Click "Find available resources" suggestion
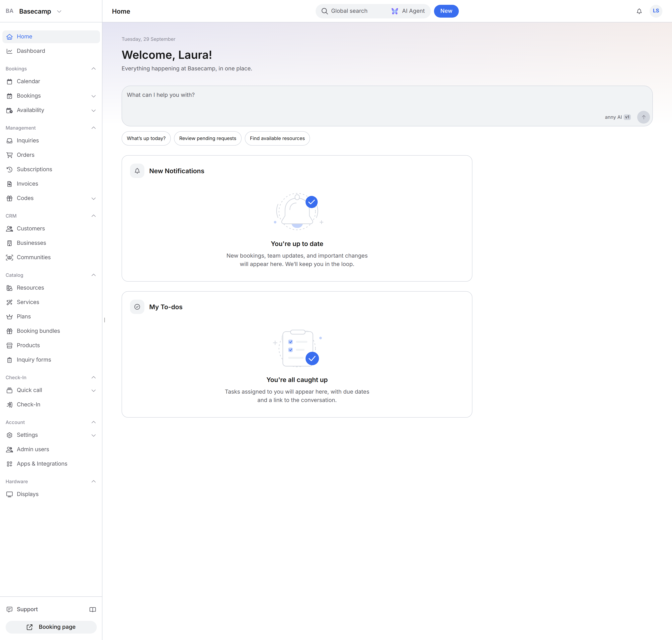Image resolution: width=672 pixels, height=640 pixels. 277,138
